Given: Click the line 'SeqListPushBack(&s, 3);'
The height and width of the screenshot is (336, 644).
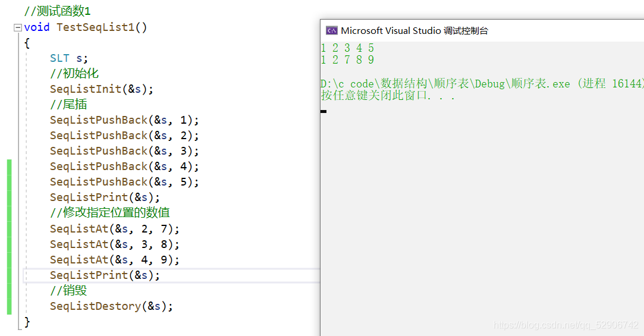Looking at the screenshot, I should pyautogui.click(x=124, y=150).
